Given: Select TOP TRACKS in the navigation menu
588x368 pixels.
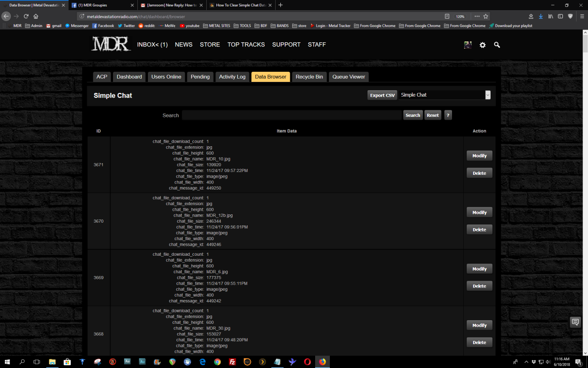Looking at the screenshot, I should (246, 45).
